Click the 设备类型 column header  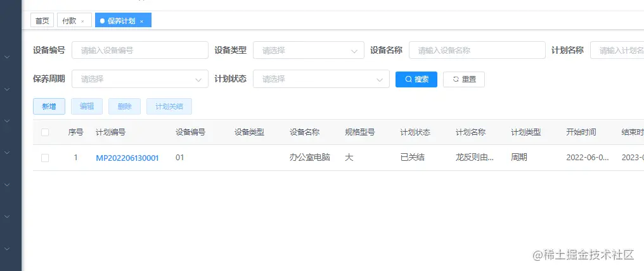249,132
